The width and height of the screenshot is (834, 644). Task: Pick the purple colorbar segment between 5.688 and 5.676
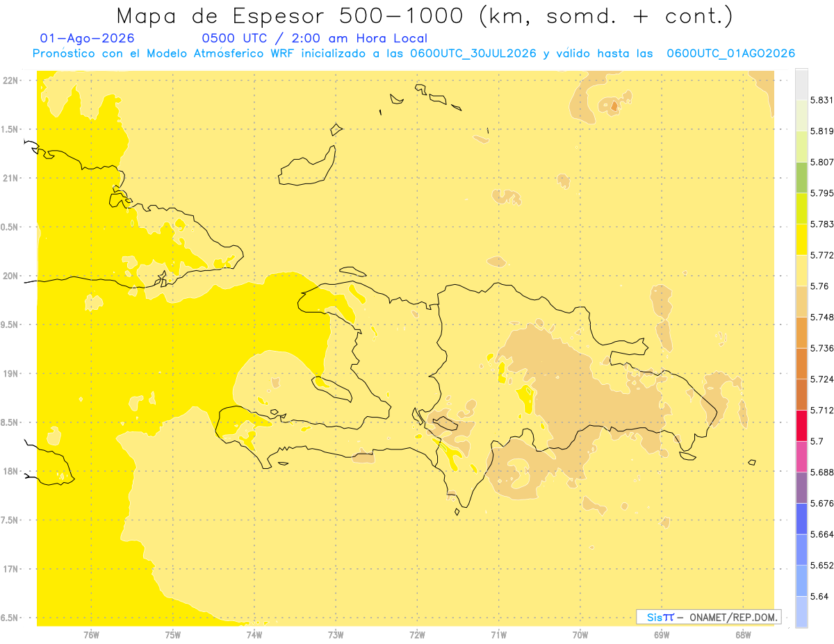(x=801, y=488)
